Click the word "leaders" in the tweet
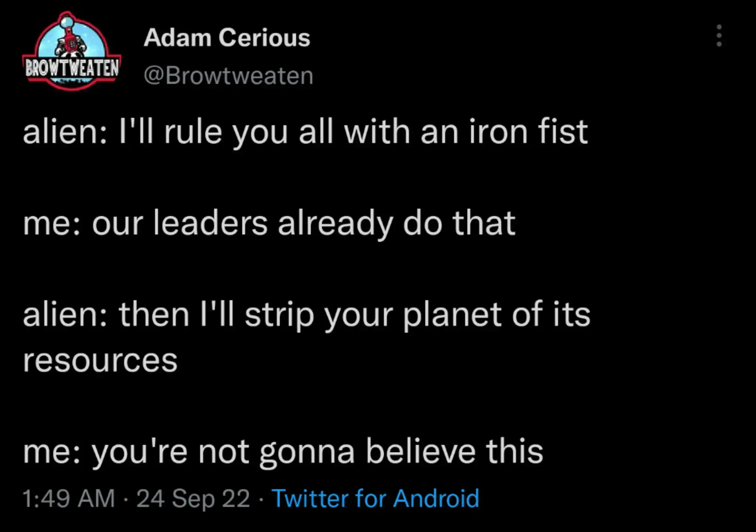Image resolution: width=756 pixels, height=532 pixels. click(x=210, y=223)
